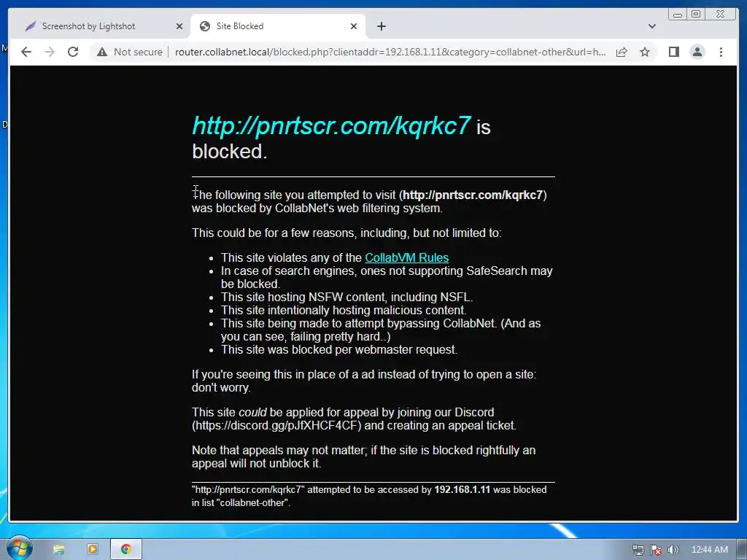Screen dimensions: 747x560
Task: Open the side panel icon
Action: pos(673,52)
